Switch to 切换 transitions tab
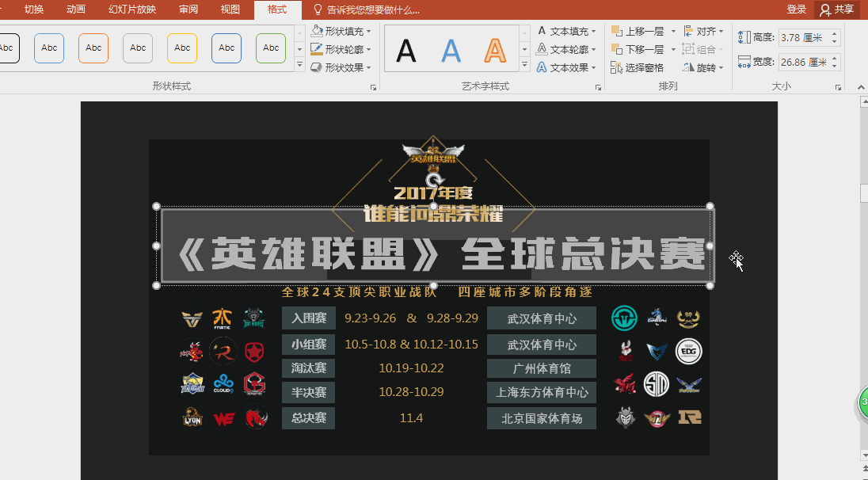The image size is (868, 480). click(x=34, y=10)
